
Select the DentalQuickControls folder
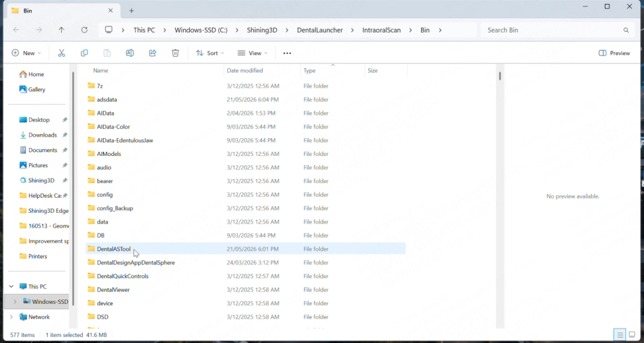point(122,276)
